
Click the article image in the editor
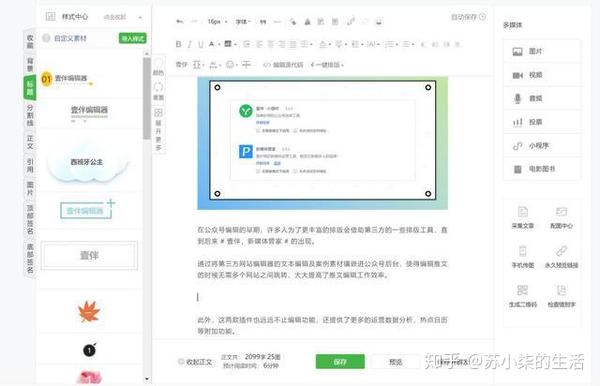tap(323, 143)
